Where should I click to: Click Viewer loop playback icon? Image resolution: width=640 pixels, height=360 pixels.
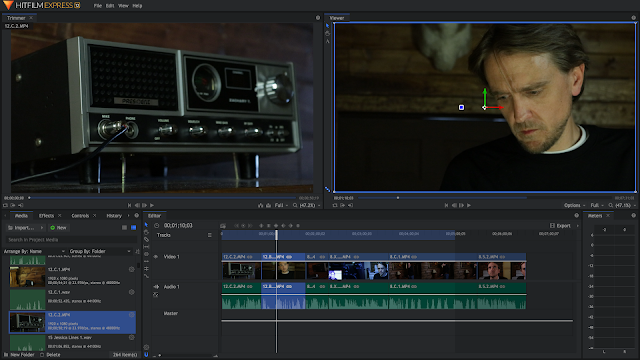click(335, 205)
